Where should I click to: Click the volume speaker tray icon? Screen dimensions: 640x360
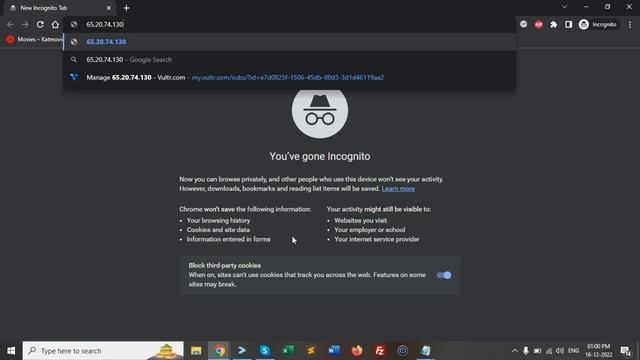[x=560, y=351]
